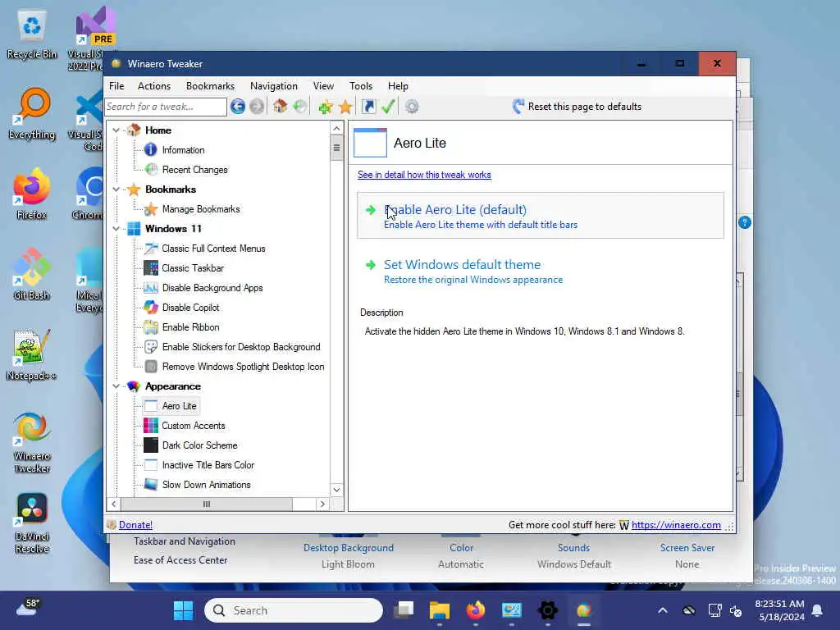Open Taskbar and Navigation in background window

185,541
